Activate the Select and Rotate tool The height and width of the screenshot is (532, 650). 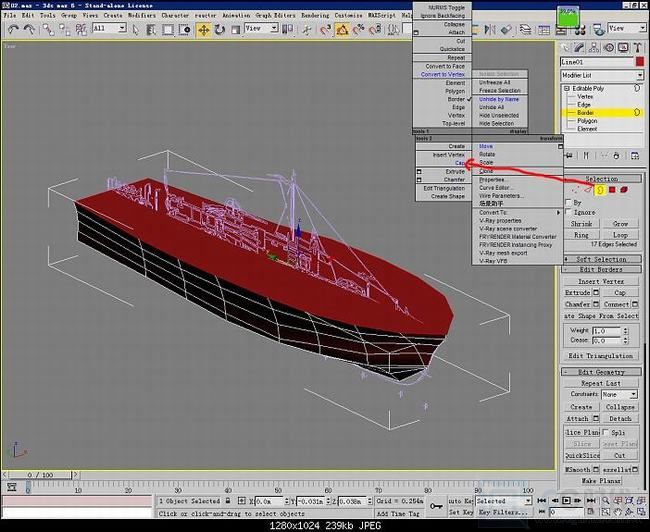click(219, 29)
